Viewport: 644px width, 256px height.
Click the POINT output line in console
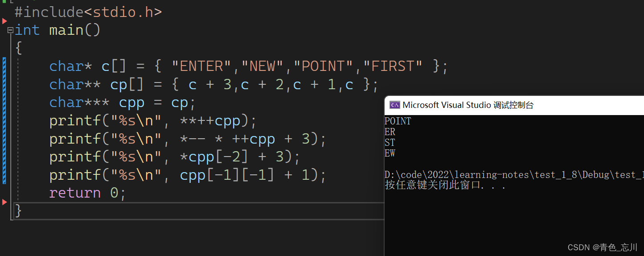pos(398,121)
